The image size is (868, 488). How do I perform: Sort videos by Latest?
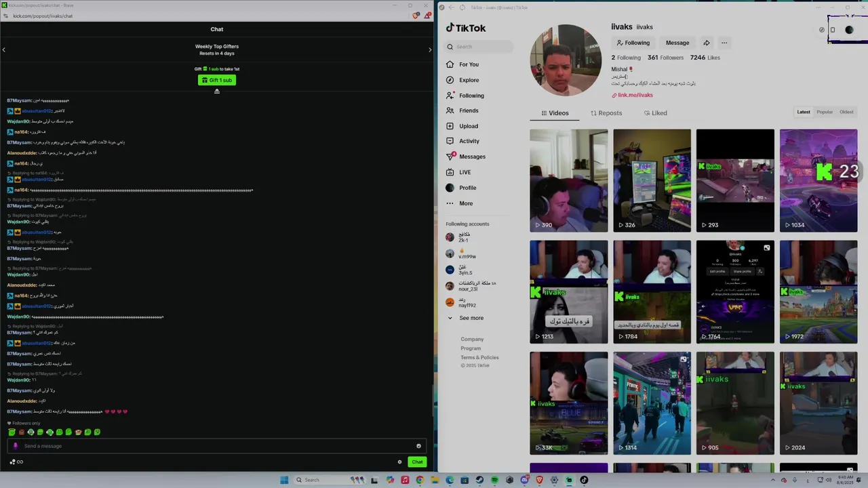pyautogui.click(x=804, y=112)
